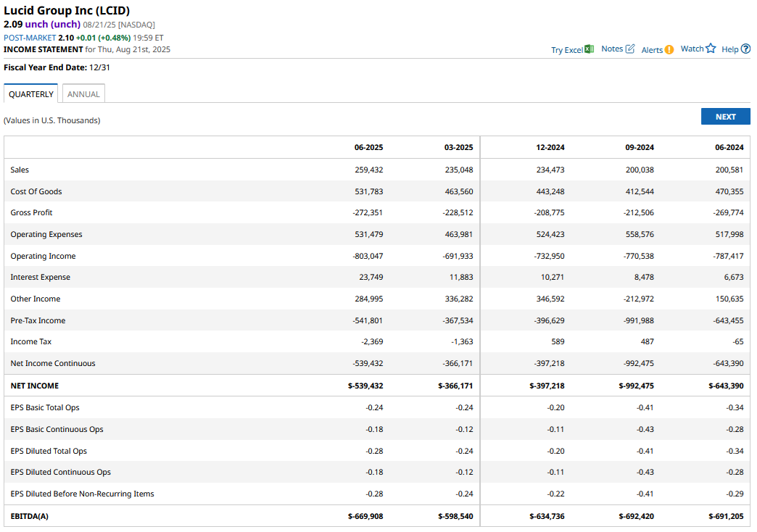The height and width of the screenshot is (532, 757).
Task: Click the orange Alerts exclamation icon
Action: tap(669, 50)
